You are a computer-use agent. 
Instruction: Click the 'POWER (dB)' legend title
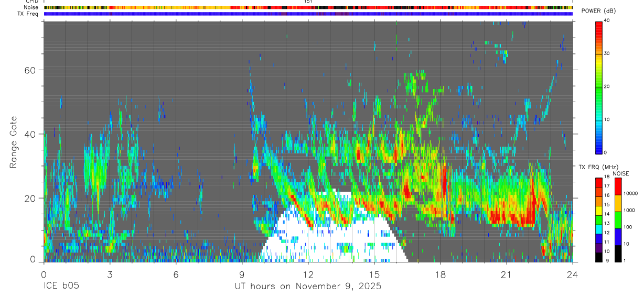(x=598, y=11)
